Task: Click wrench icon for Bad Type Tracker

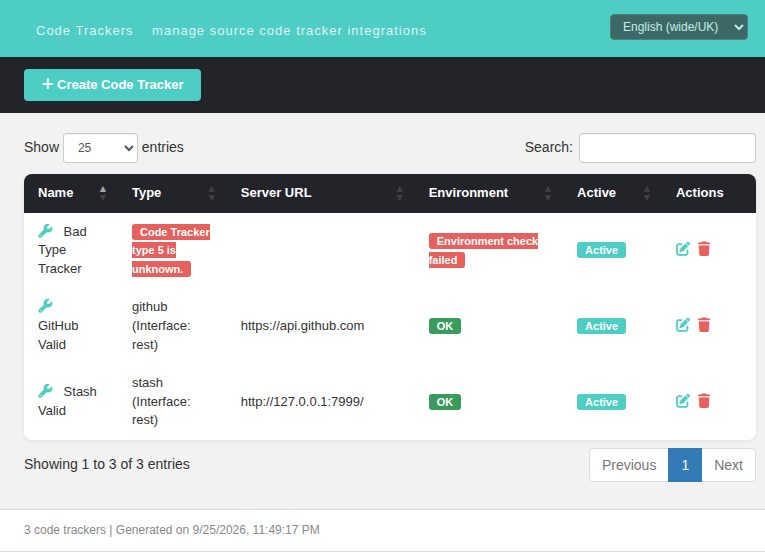Action: [45, 231]
